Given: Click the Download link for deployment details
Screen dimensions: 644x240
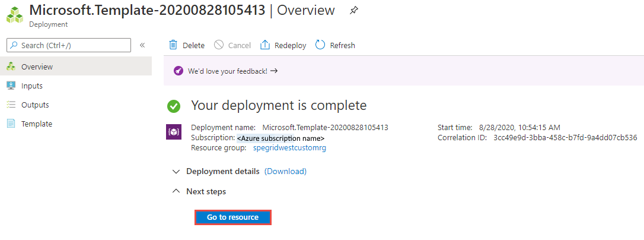Looking at the screenshot, I should (x=285, y=172).
